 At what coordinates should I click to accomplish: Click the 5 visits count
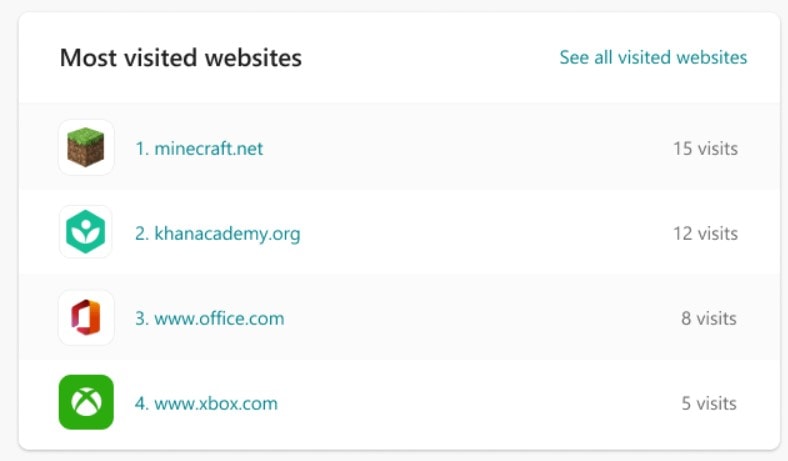[709, 403]
